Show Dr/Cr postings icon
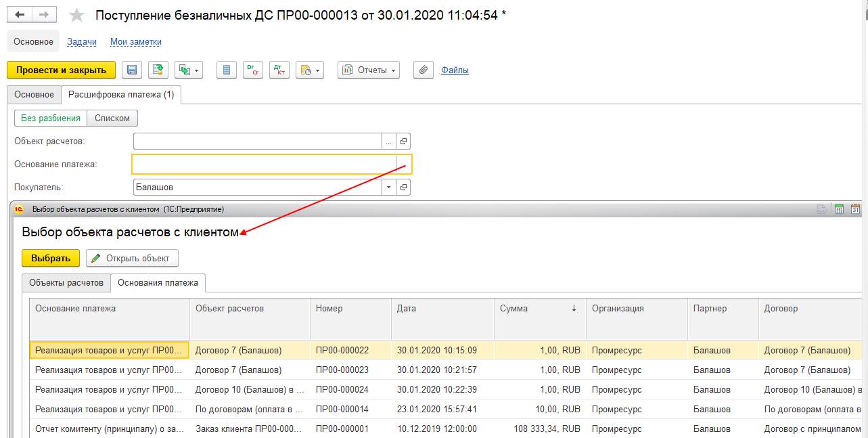Viewport: 868px width, 438px height. pyautogui.click(x=252, y=70)
